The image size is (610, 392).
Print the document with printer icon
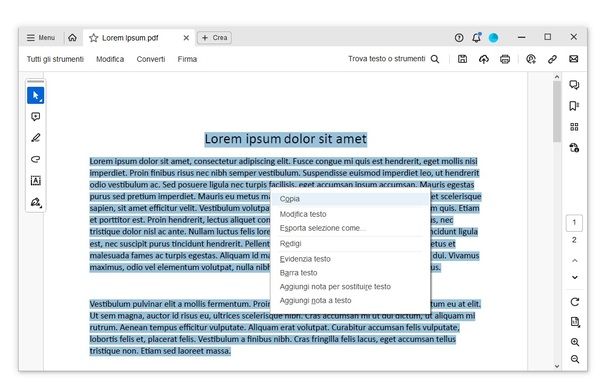click(505, 59)
